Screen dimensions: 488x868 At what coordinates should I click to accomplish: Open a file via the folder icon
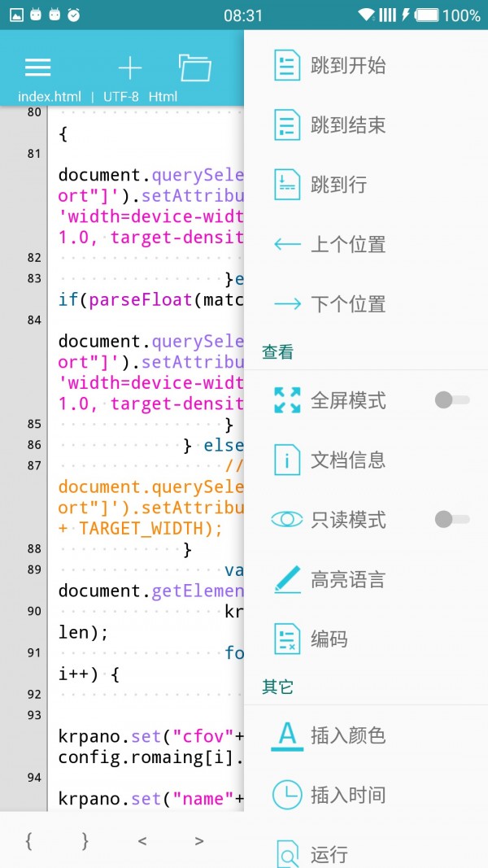(x=194, y=68)
